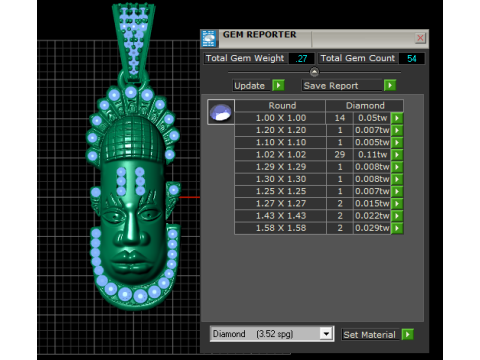
Task: Click green arrow for 1.27 X 1.27 row
Action: point(397,204)
